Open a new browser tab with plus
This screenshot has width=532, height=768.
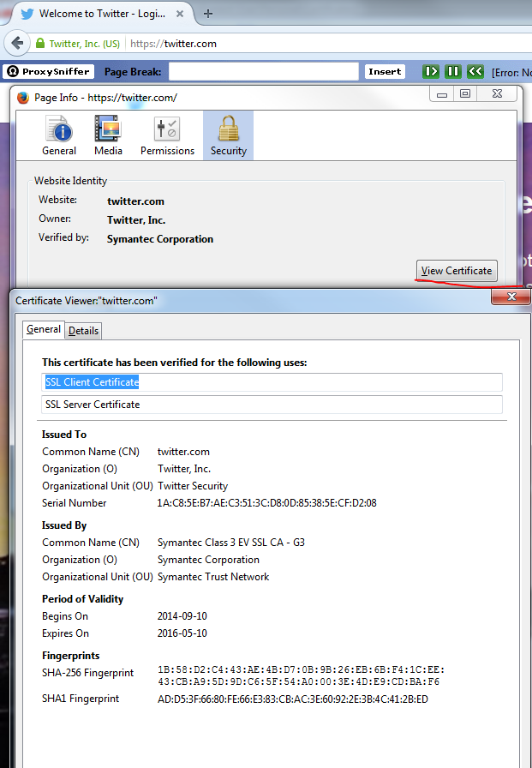208,14
